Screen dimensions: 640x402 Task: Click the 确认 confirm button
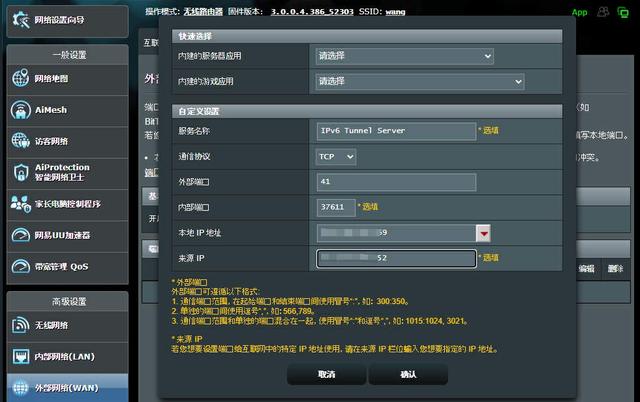(x=408, y=374)
